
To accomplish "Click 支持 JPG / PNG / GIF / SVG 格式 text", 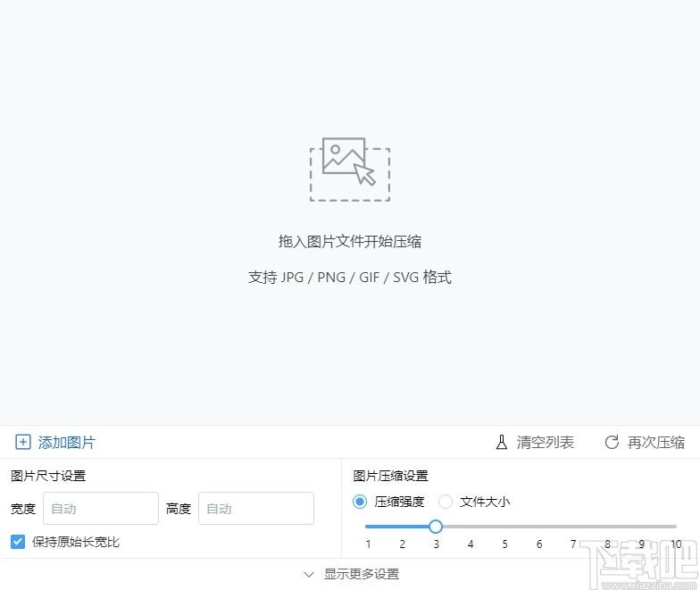I will (350, 277).
